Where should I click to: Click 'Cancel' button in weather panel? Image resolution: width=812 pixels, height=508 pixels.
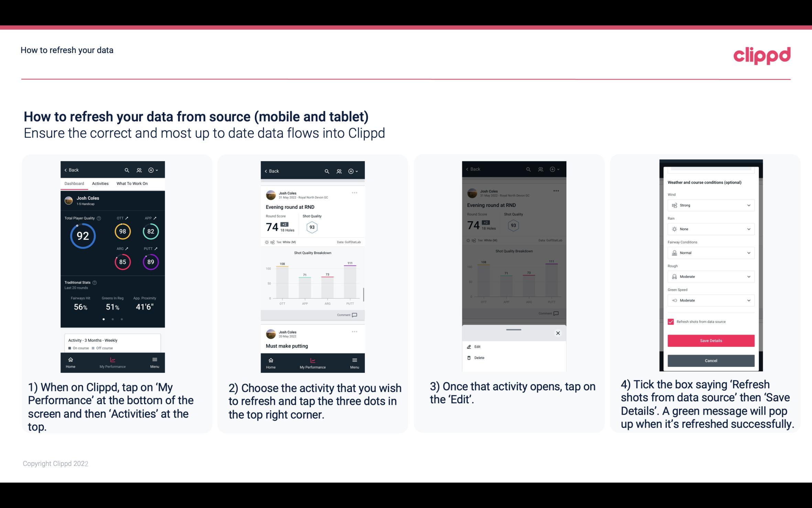[710, 360]
